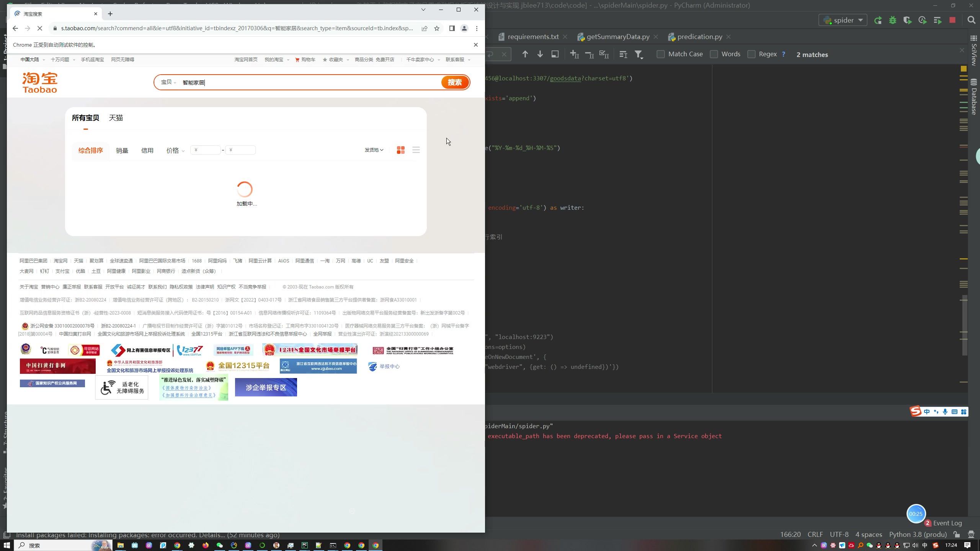Open Chrome's three-dot menu
Image resolution: width=980 pixels, height=551 pixels.
(x=477, y=28)
